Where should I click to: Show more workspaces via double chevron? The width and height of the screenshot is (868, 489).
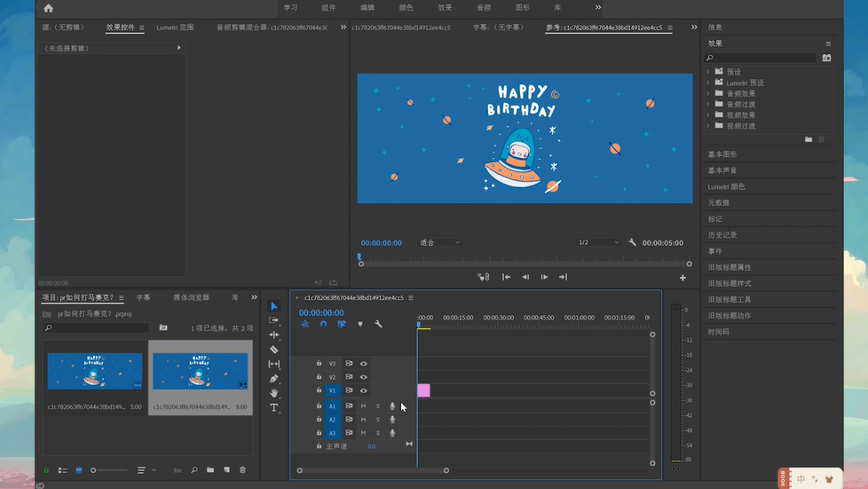point(598,7)
